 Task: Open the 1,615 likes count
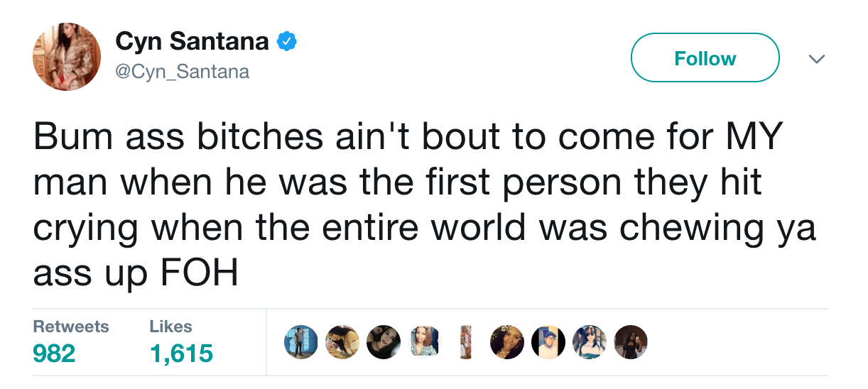pos(181,353)
